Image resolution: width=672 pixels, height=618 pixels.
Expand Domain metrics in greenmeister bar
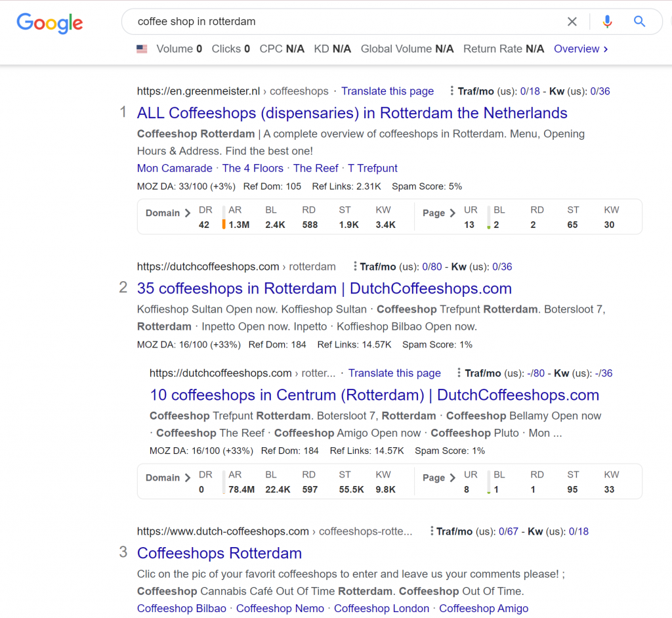click(168, 213)
